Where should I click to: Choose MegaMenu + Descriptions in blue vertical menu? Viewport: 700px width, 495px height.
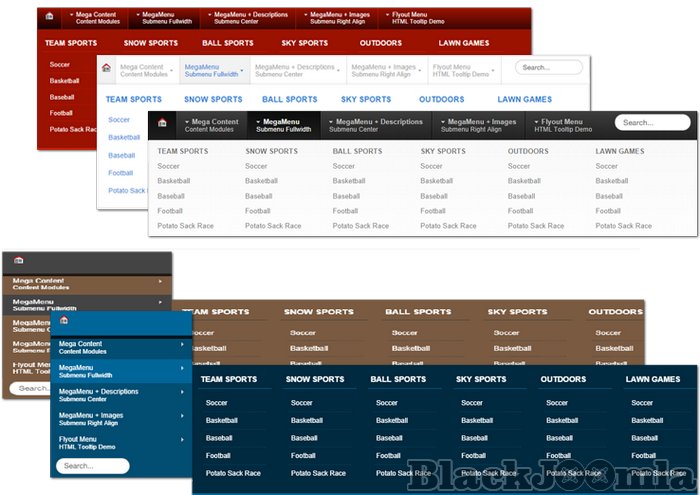pyautogui.click(x=100, y=395)
